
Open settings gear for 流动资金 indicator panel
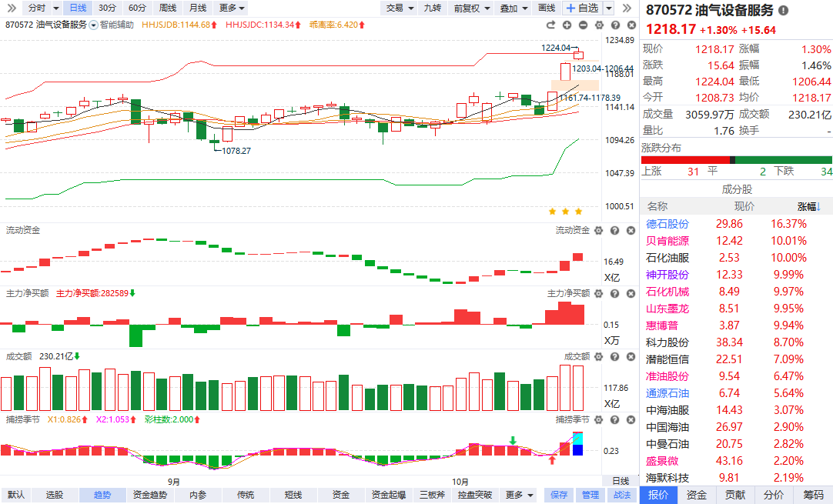point(598,231)
